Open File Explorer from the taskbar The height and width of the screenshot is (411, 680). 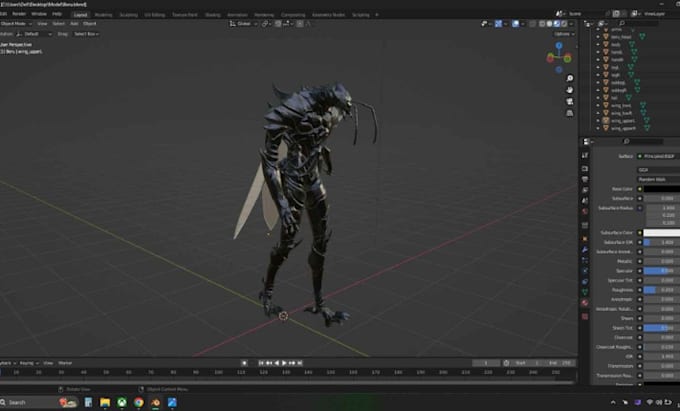click(x=105, y=402)
